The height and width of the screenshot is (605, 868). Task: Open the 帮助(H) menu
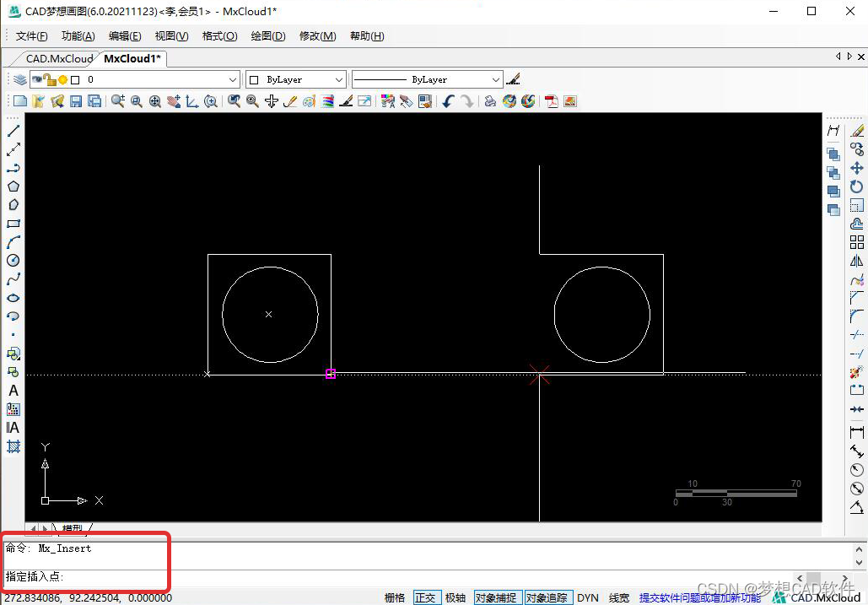coord(367,36)
